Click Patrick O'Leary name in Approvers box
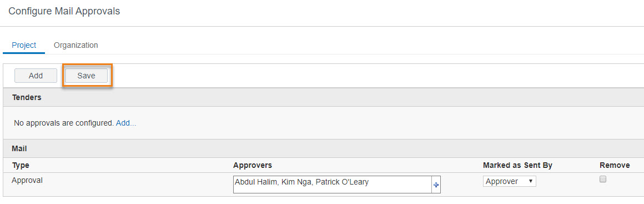This screenshot has width=644, height=204. coord(342,181)
